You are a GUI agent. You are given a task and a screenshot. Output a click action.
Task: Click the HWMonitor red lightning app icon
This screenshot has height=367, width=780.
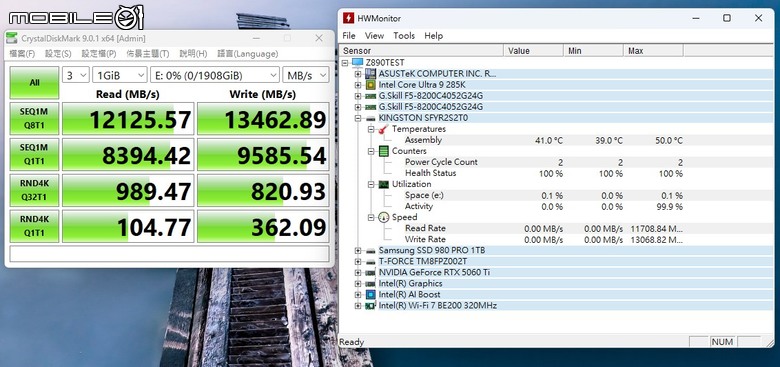tap(349, 18)
